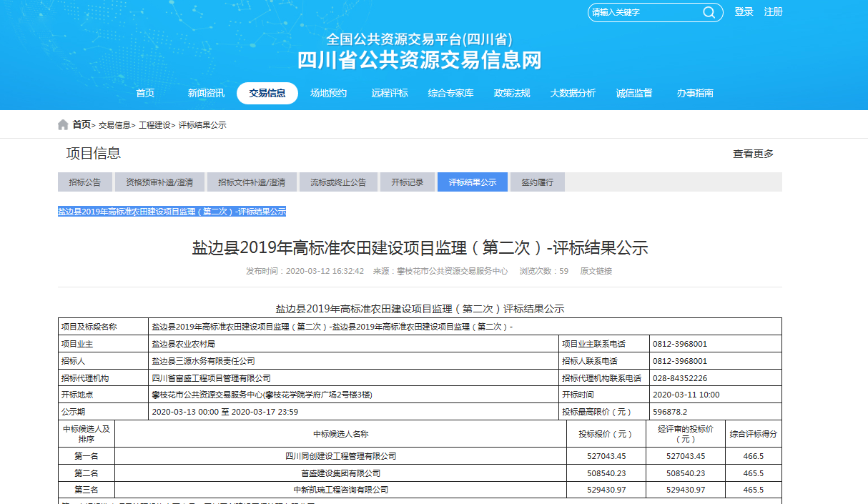Screen dimensions: 868x504
Task: Switch to the 签约履行 tab
Action: coord(538,182)
